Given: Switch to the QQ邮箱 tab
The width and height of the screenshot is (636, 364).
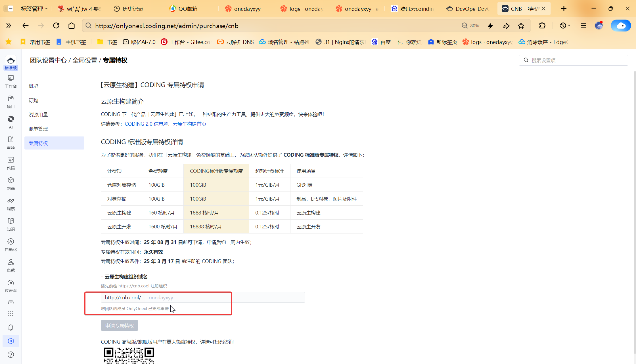Looking at the screenshot, I should (x=188, y=9).
